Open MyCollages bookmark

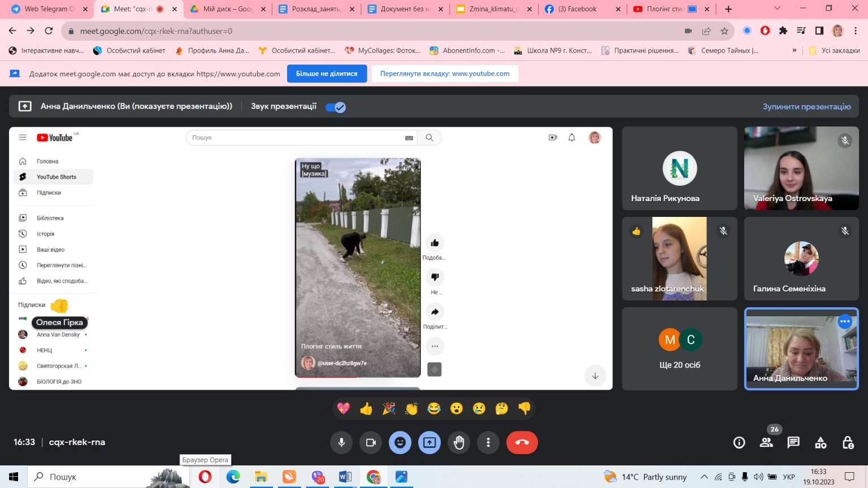click(383, 50)
